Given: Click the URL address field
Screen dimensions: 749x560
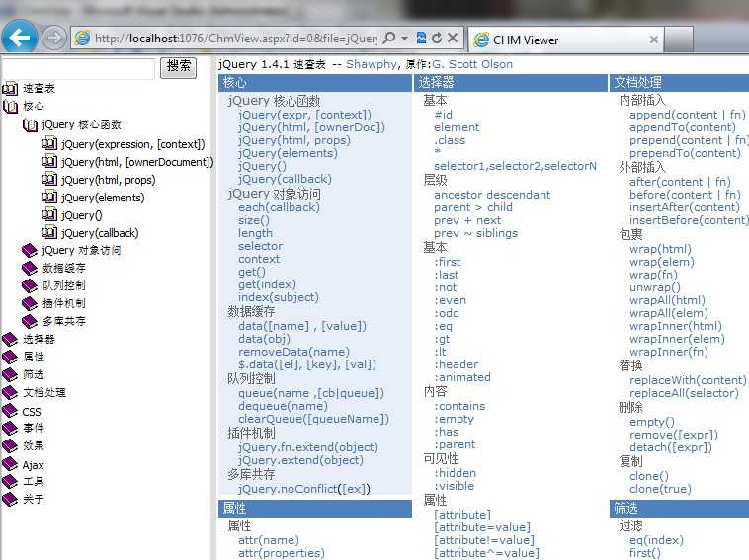Looking at the screenshot, I should 236,39.
